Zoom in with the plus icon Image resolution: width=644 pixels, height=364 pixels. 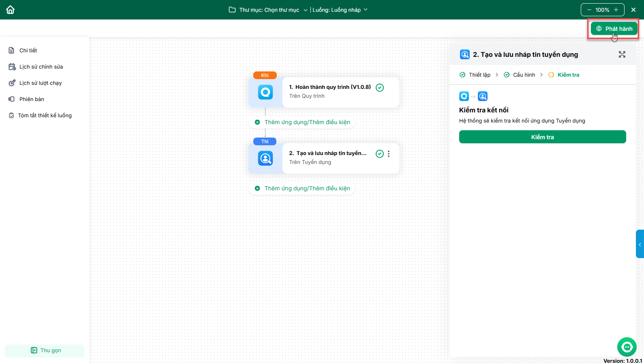[616, 10]
